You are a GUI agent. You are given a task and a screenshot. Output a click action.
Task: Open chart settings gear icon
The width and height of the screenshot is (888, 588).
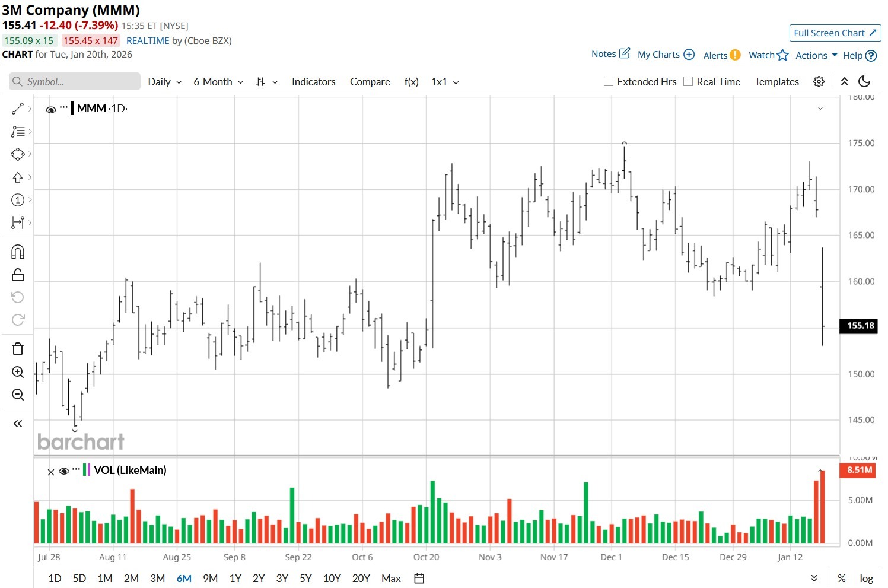[819, 82]
